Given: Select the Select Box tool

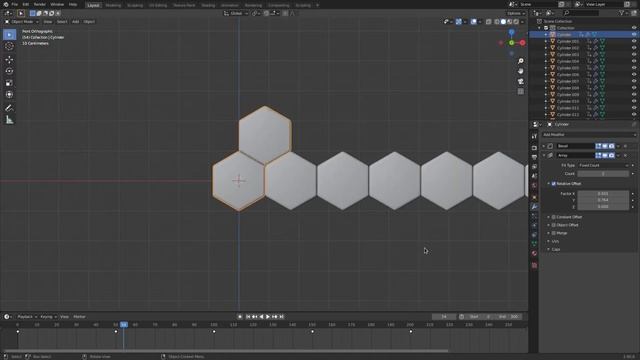Looking at the screenshot, I should point(9,35).
